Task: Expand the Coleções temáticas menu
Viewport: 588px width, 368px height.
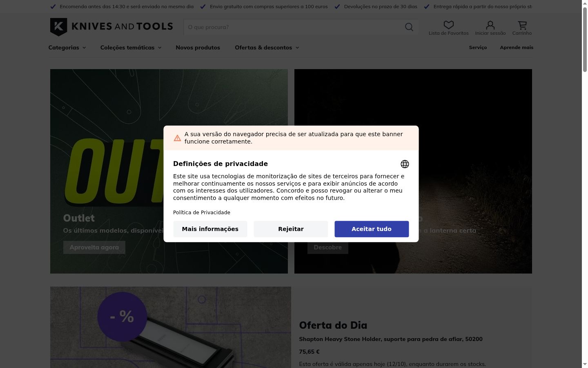Action: 131,47
